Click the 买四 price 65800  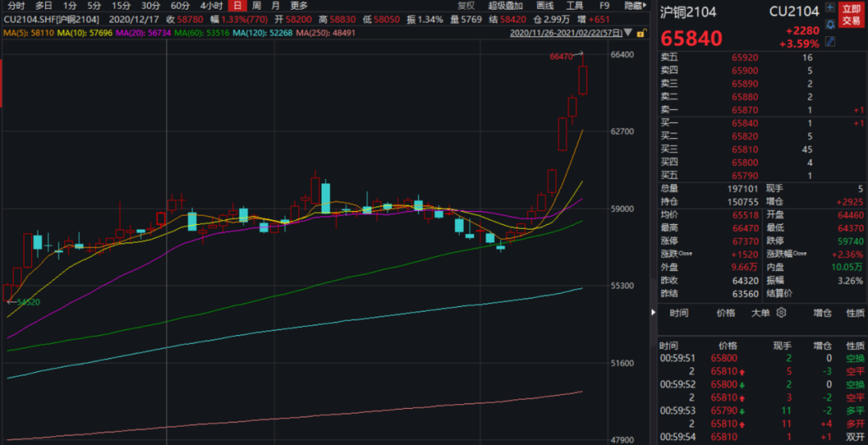click(744, 163)
